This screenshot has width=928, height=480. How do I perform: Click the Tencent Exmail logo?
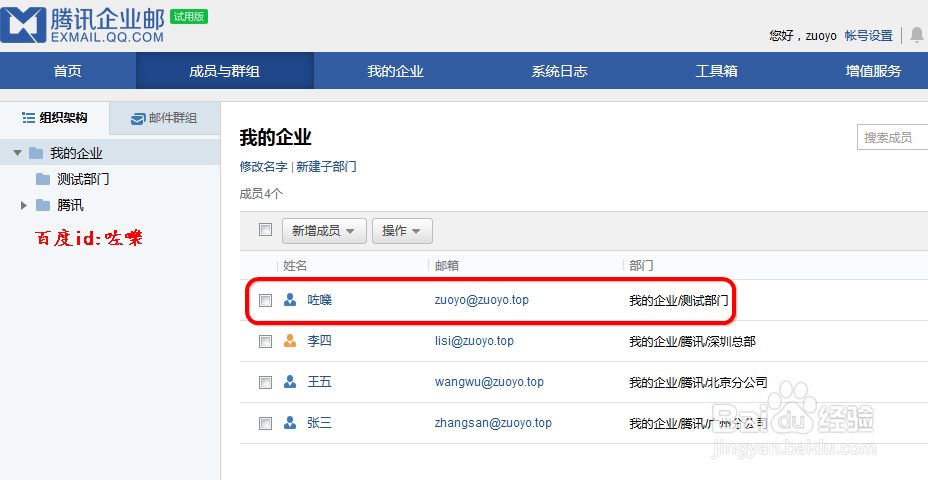click(x=83, y=25)
